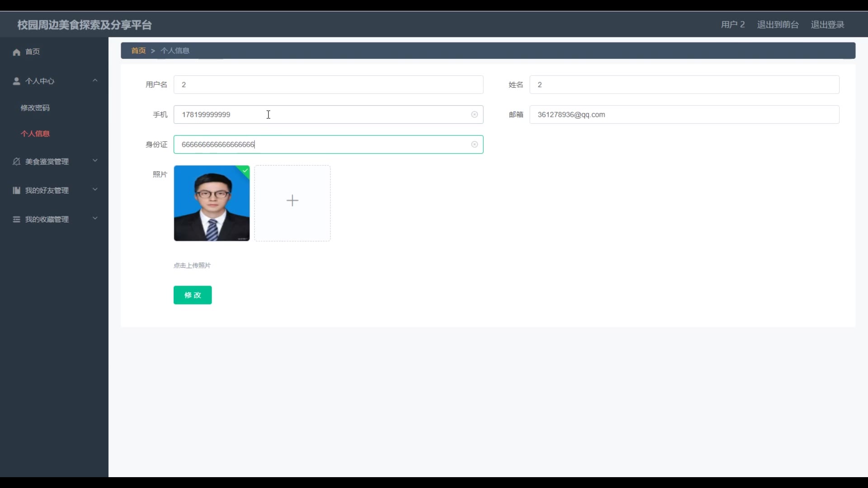The height and width of the screenshot is (488, 868).
Task: Focus the 手机 input field
Action: pos(328,114)
